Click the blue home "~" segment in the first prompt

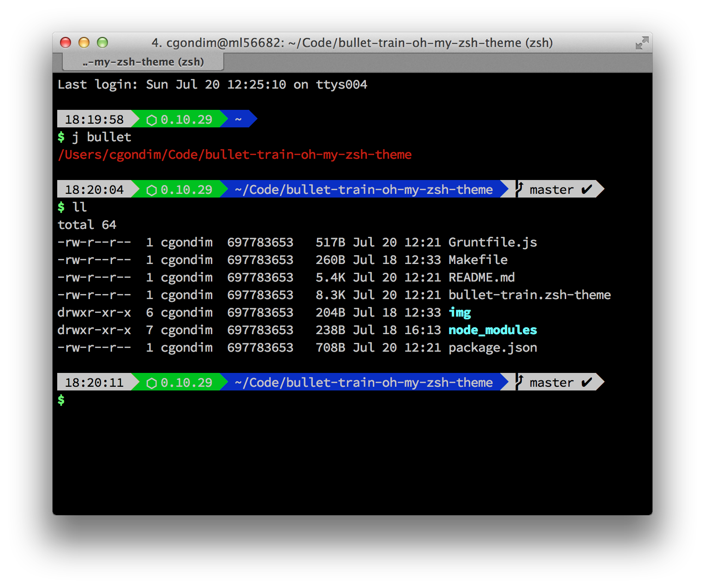coord(239,120)
